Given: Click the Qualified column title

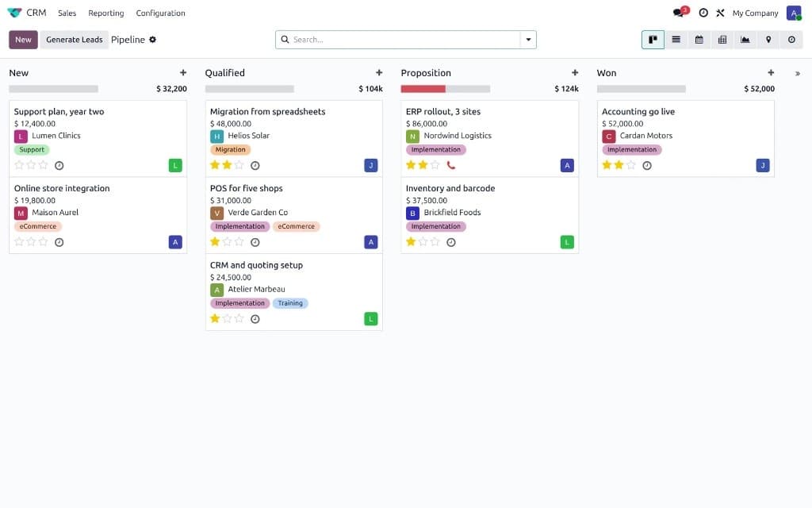Looking at the screenshot, I should coord(224,73).
